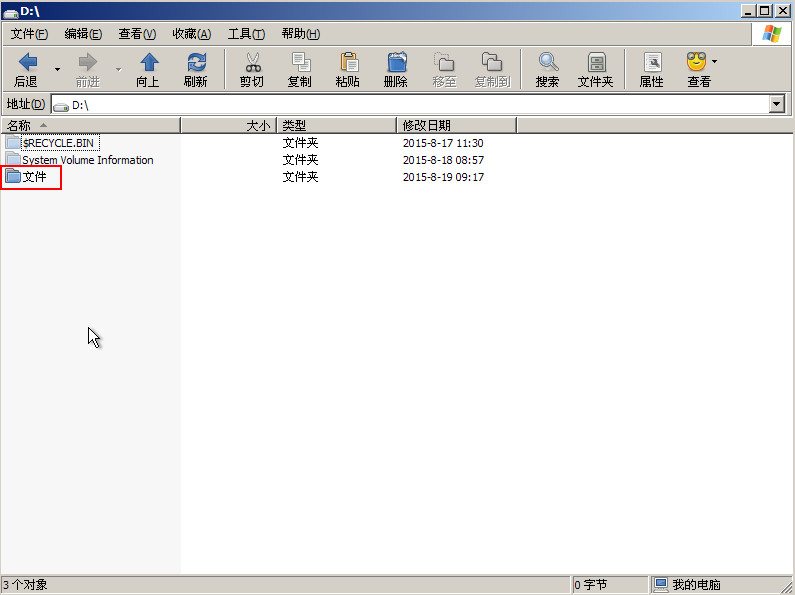This screenshot has width=795, height=595.
Task: Click the status bar resize grip
Action: coord(786,586)
